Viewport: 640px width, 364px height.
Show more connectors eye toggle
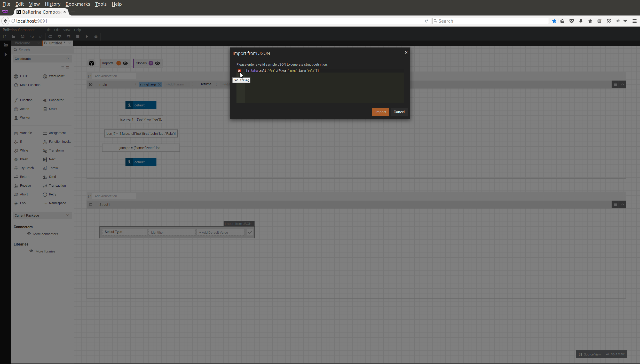(x=29, y=234)
